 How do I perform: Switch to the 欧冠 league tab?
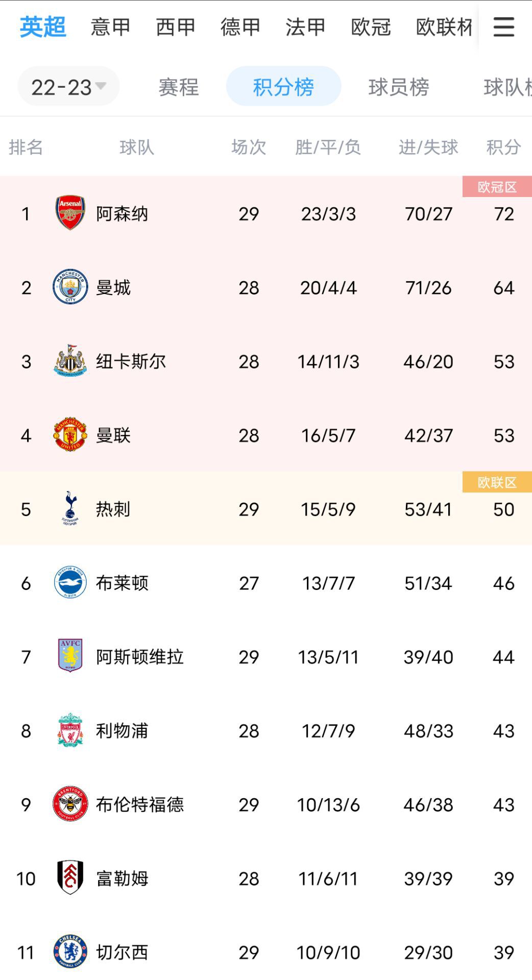coord(371,27)
